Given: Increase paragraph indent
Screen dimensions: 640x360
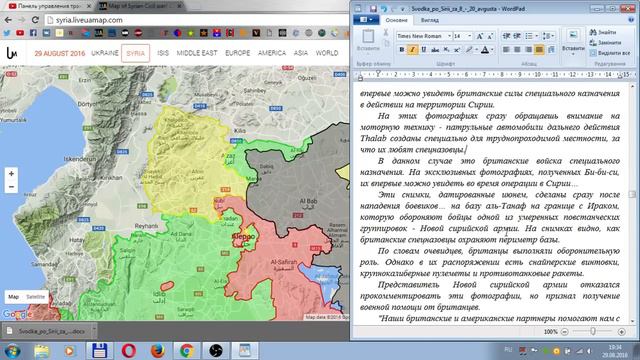Looking at the screenshot, I should [517, 36].
